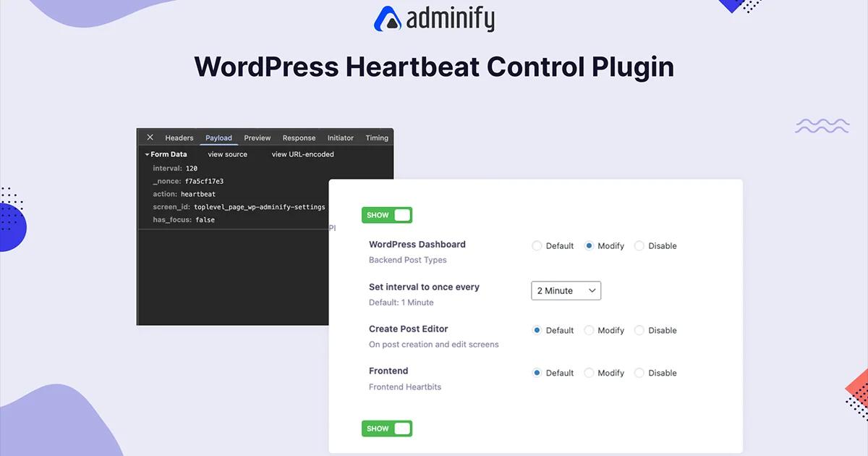
Task: Click the Create Post Editor label
Action: point(409,329)
